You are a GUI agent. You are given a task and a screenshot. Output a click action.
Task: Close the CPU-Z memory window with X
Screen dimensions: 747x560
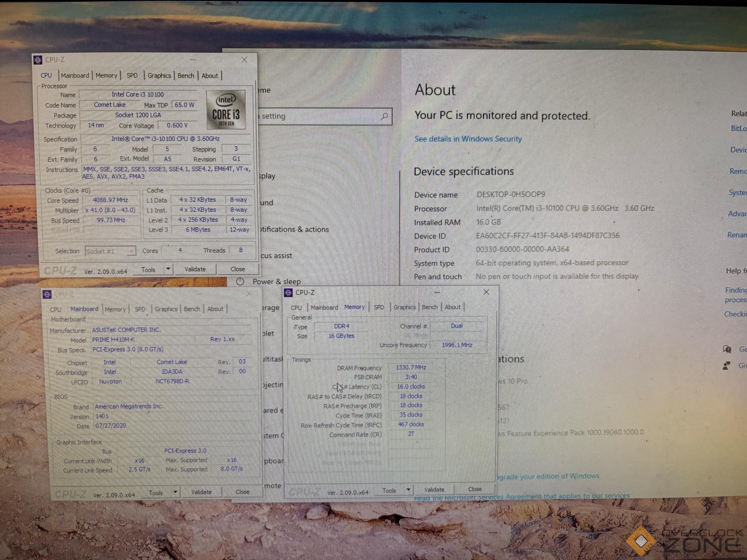click(x=486, y=292)
